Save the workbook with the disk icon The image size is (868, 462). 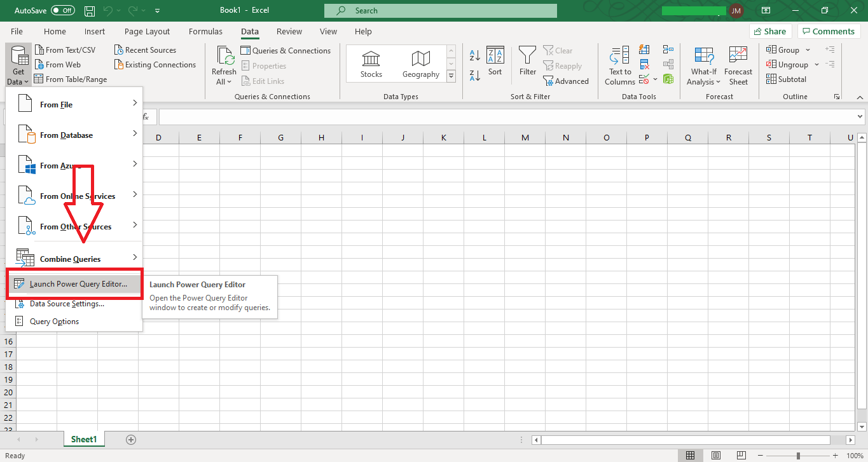[90, 11]
